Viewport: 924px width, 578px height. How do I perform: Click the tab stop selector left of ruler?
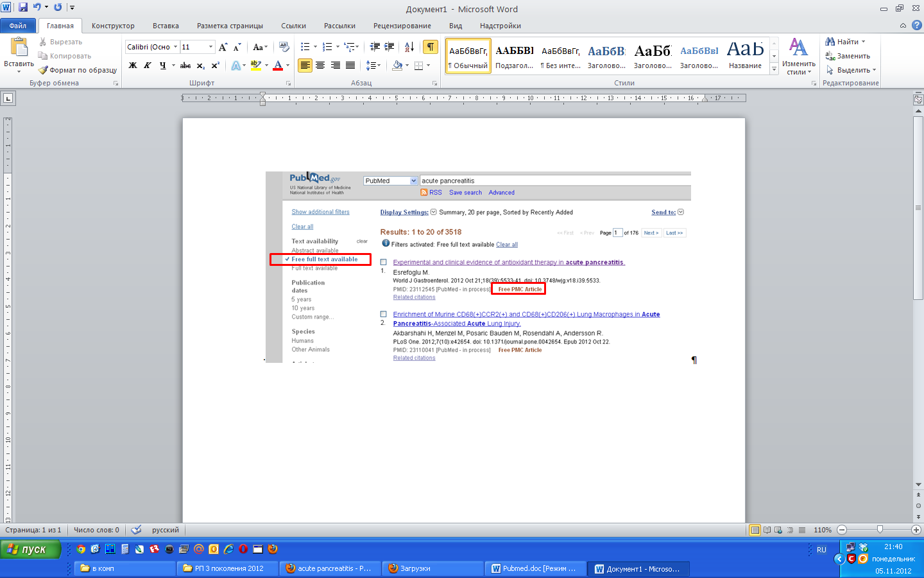point(8,98)
